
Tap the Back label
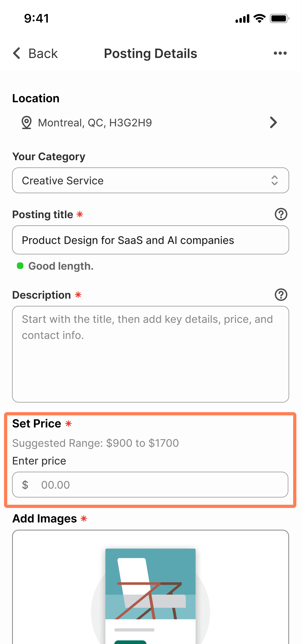coord(43,53)
